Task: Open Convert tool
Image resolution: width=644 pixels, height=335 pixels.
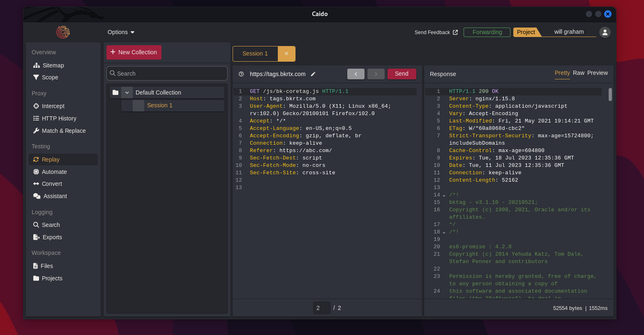Action: (48, 184)
